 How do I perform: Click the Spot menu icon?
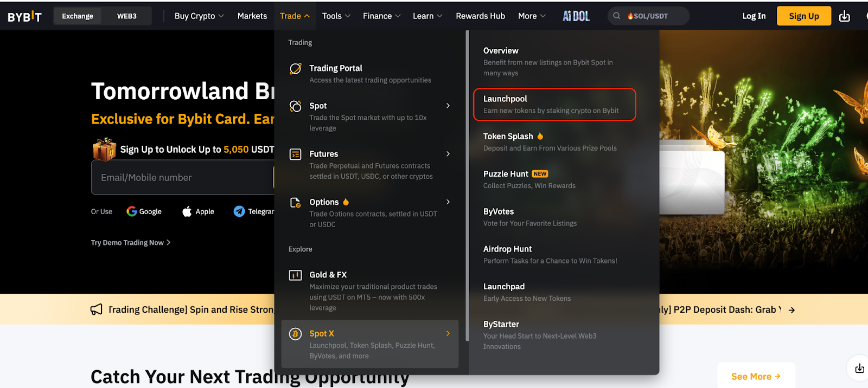click(x=296, y=106)
